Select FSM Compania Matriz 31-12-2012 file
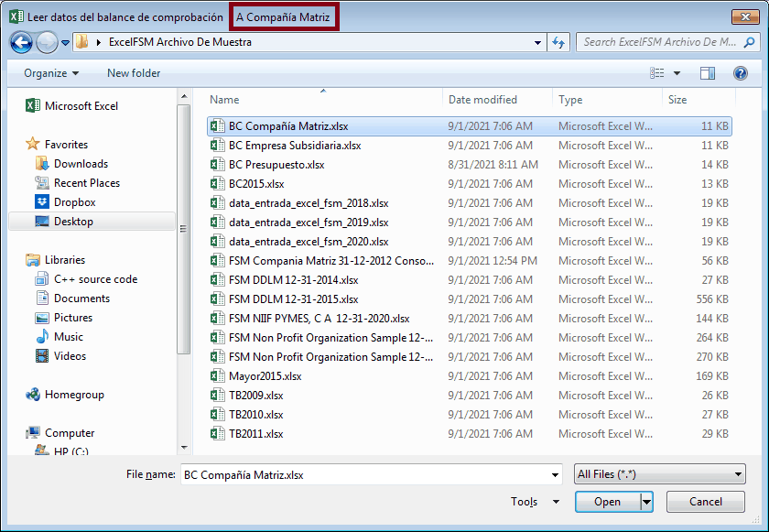Screen dimensions: 769x532 click(470, 260)
